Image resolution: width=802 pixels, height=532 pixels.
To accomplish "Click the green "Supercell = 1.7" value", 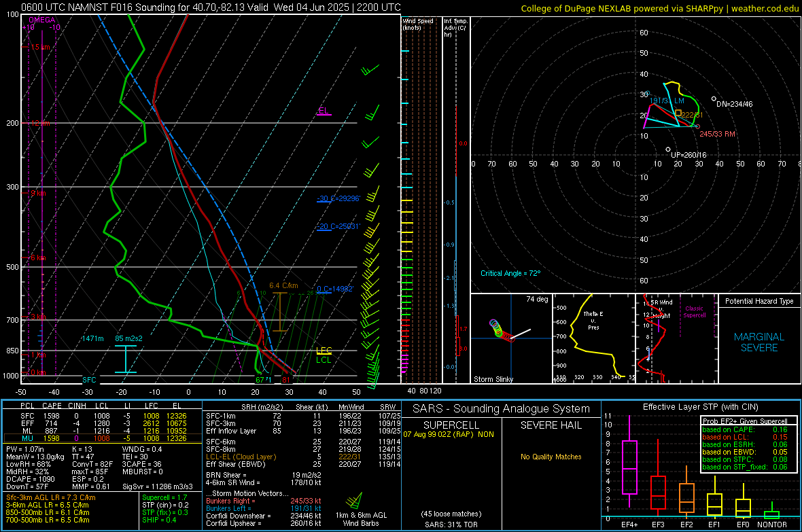I will pyautogui.click(x=164, y=498).
